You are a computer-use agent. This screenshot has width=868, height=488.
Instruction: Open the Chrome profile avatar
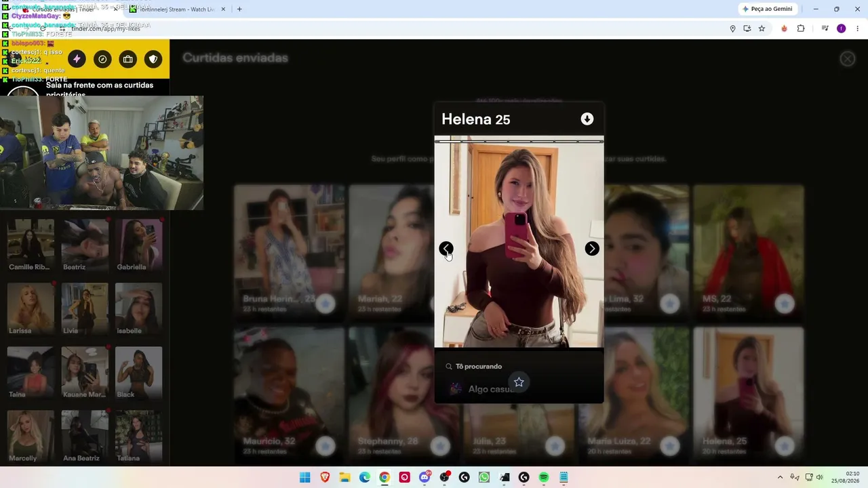[x=842, y=28]
